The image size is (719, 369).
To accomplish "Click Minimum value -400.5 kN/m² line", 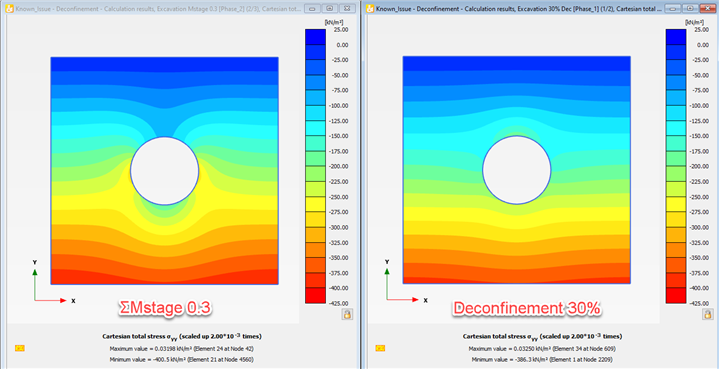I will [182, 359].
